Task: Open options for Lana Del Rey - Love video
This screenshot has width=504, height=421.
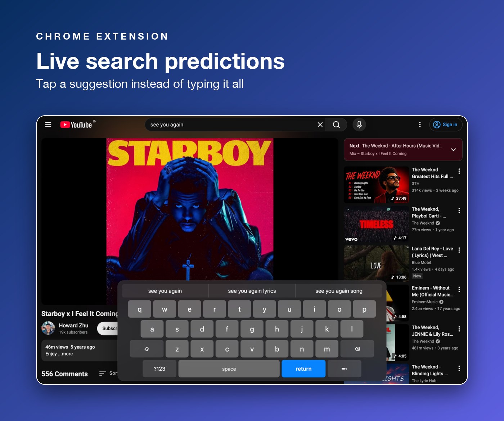Action: pos(459,250)
